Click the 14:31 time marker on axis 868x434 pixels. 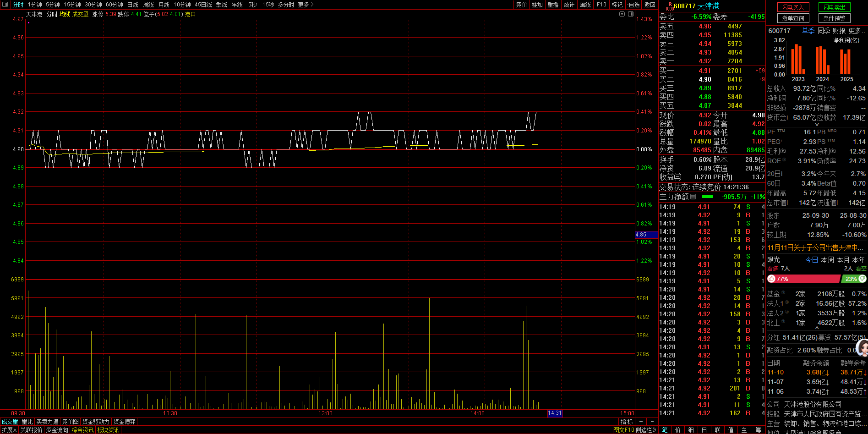coord(555,413)
